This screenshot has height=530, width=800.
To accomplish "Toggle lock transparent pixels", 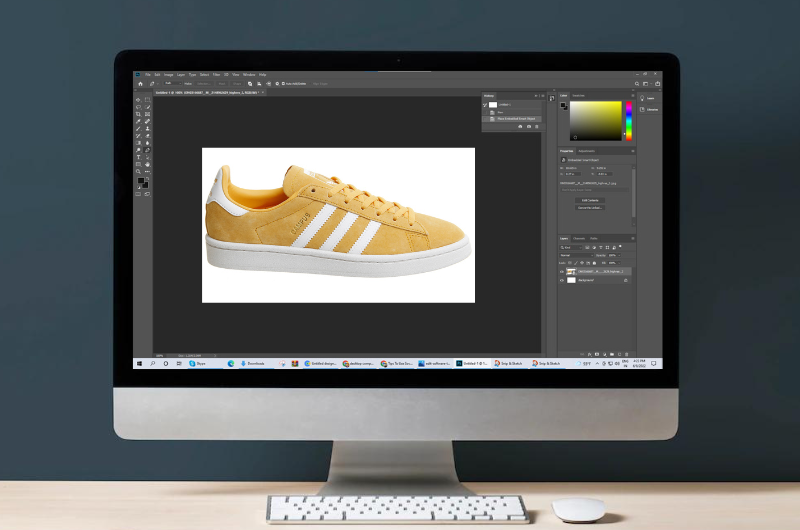I will click(570, 263).
